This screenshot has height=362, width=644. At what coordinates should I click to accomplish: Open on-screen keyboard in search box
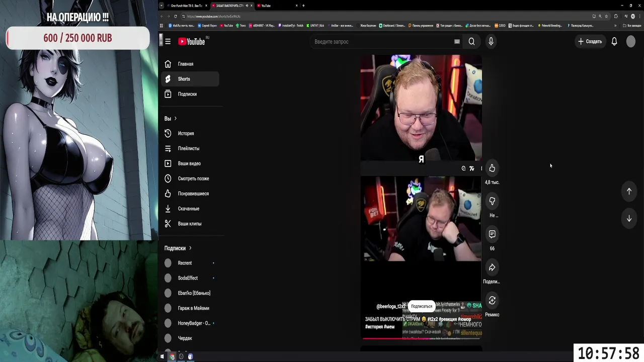457,42
